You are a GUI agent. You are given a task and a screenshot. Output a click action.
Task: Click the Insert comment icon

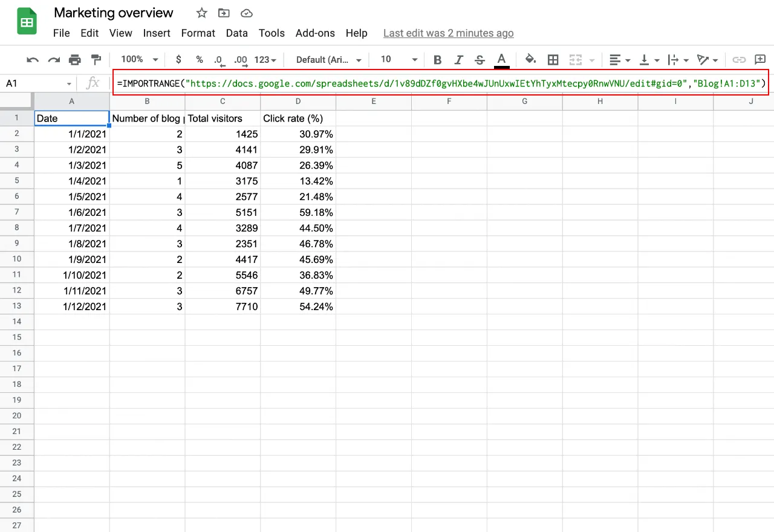pyautogui.click(x=761, y=59)
